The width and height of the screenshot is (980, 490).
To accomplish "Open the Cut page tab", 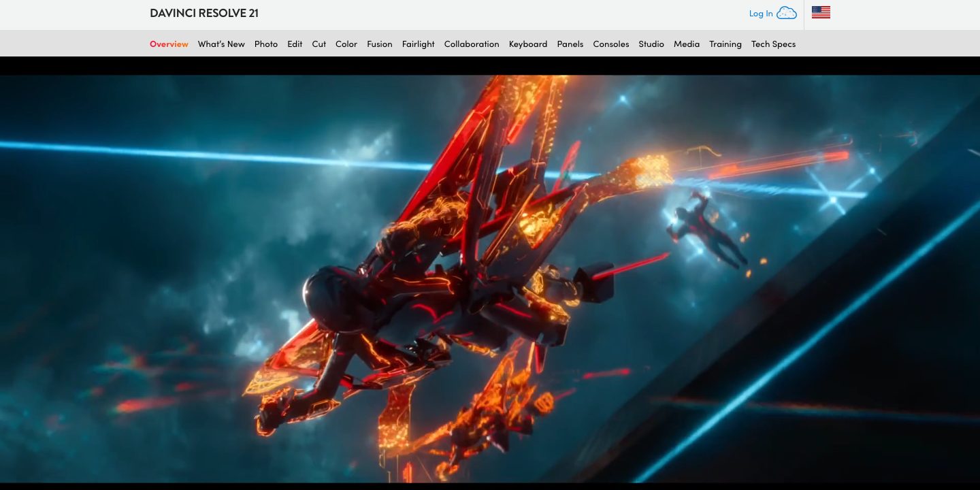I will pyautogui.click(x=318, y=44).
